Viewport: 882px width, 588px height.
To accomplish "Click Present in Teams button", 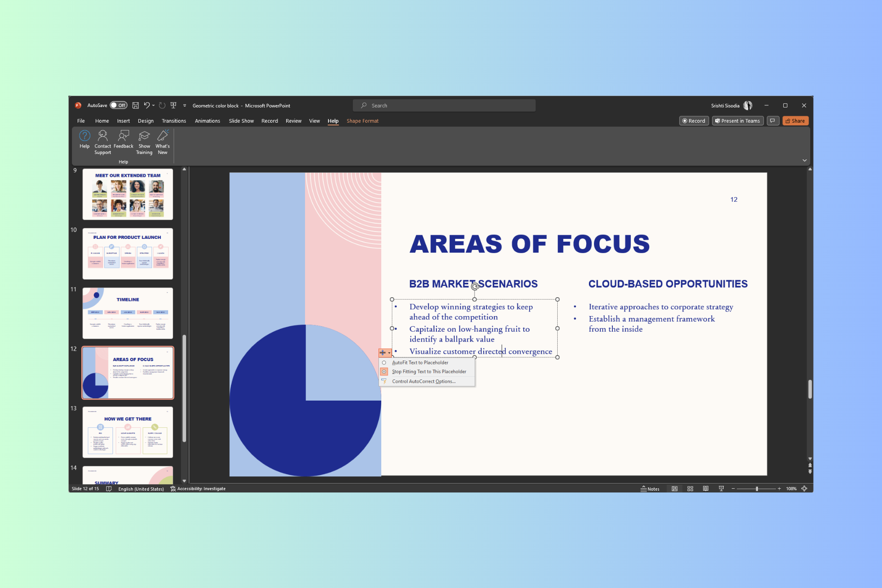I will pyautogui.click(x=736, y=121).
